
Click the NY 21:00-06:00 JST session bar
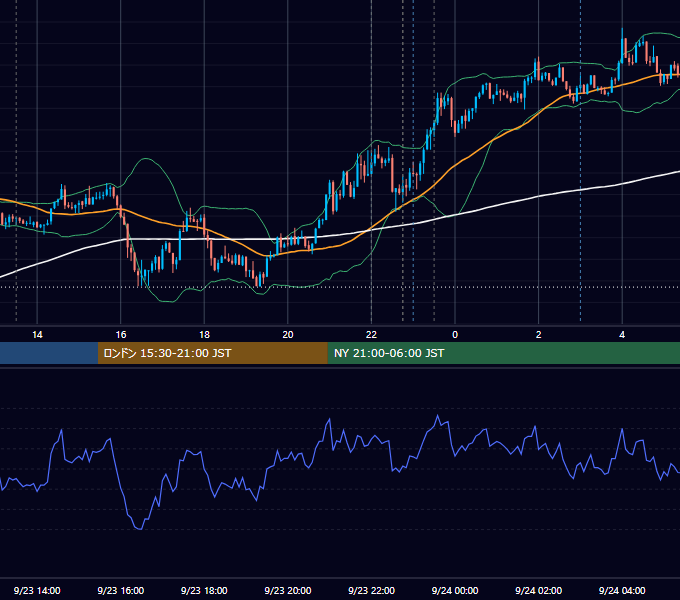pyautogui.click(x=503, y=353)
